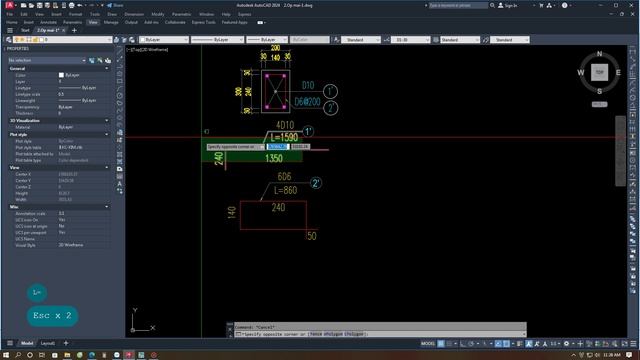Click the New drawing icon in quick access toolbar
The width and height of the screenshot is (640, 360).
[x=24, y=5]
